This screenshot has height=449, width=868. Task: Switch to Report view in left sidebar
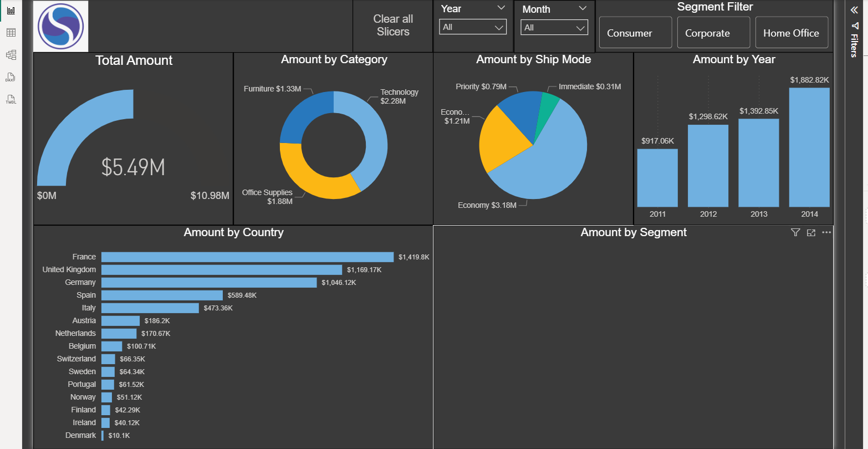click(11, 11)
